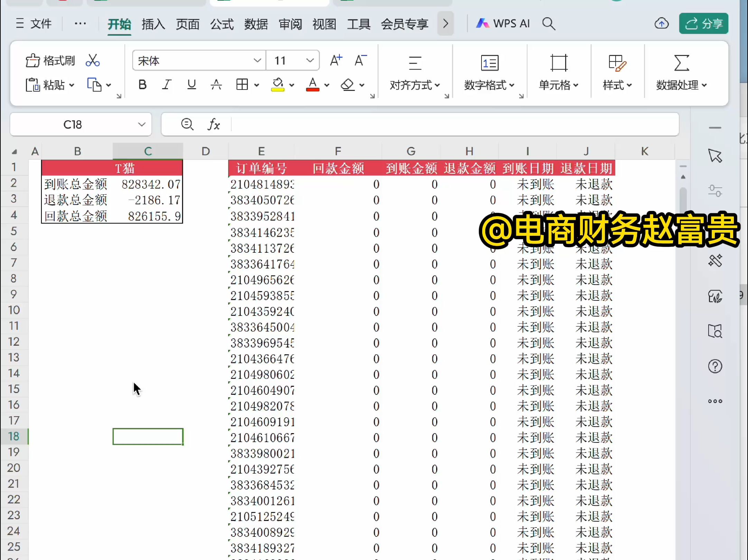Click the 分享 (Share) button
The height and width of the screenshot is (560, 748).
703,24
